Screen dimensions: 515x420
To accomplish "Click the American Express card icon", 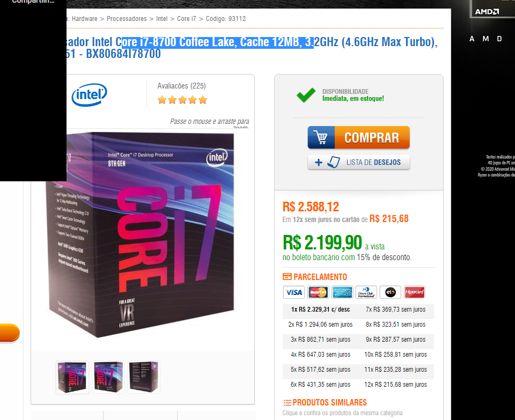I will click(342, 292).
